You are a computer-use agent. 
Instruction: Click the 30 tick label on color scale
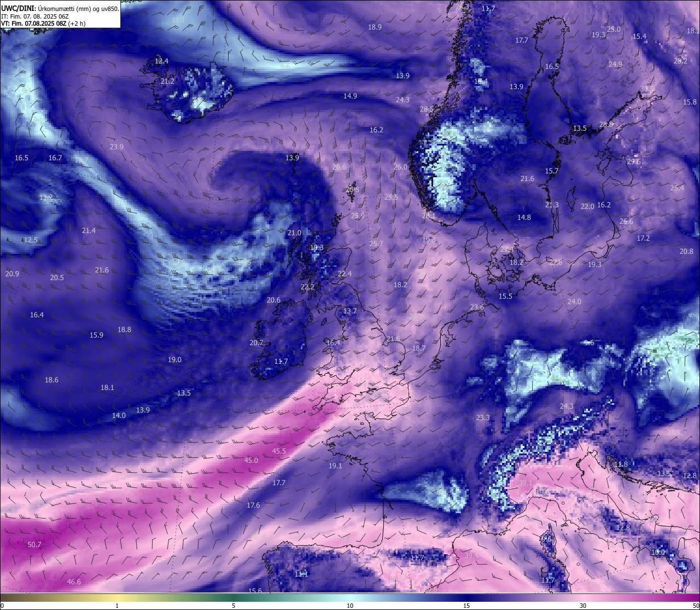click(x=583, y=606)
